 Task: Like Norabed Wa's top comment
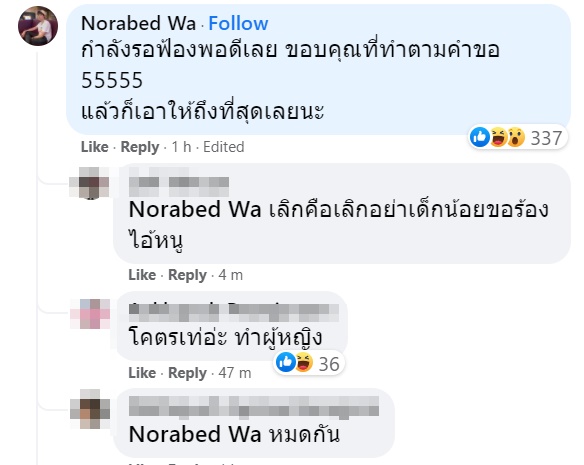point(95,147)
